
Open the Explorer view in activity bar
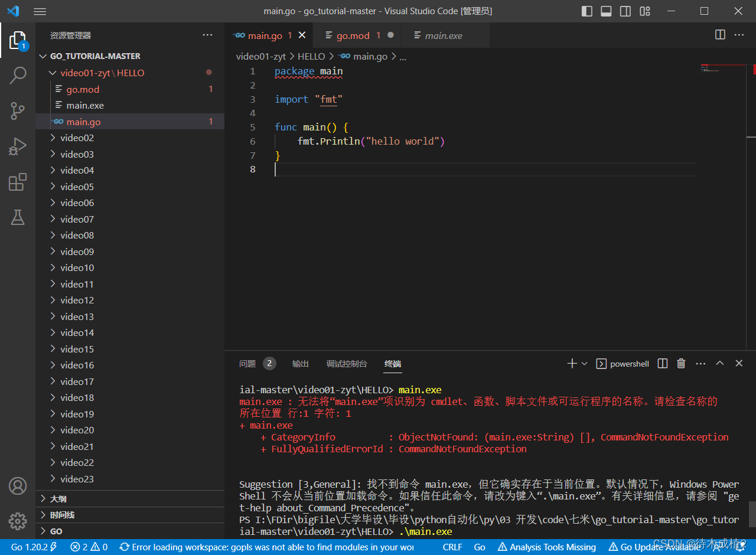tap(18, 40)
